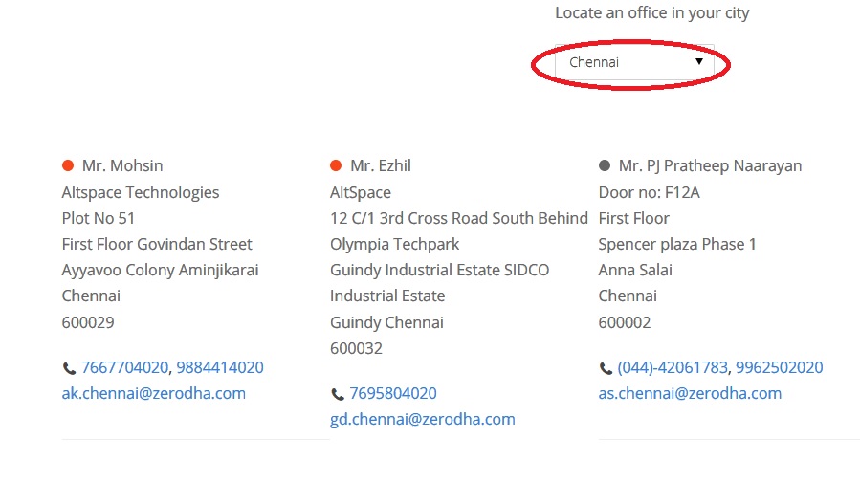Click Door no: F12A text
The height and width of the screenshot is (504, 860).
click(x=650, y=192)
